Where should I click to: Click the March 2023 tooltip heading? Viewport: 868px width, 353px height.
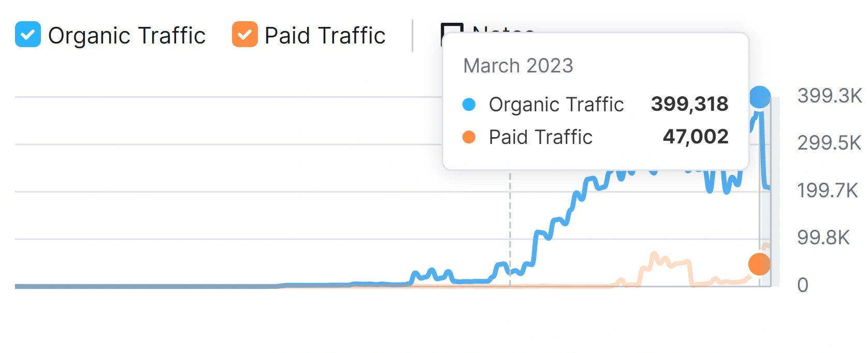[518, 66]
